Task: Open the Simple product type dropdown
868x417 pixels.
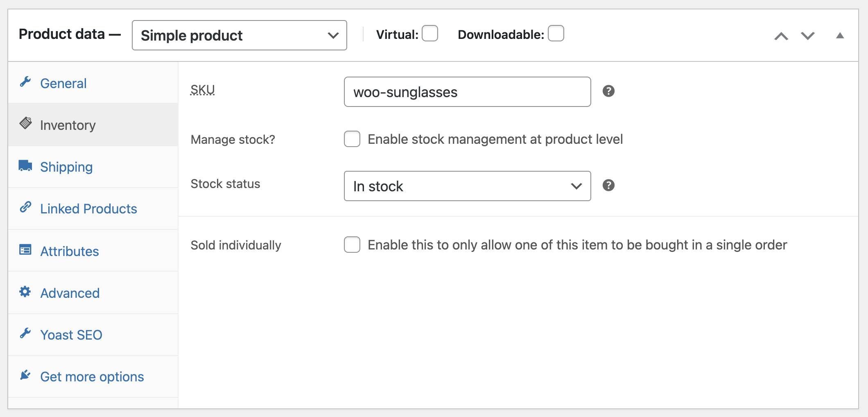Action: tap(239, 35)
